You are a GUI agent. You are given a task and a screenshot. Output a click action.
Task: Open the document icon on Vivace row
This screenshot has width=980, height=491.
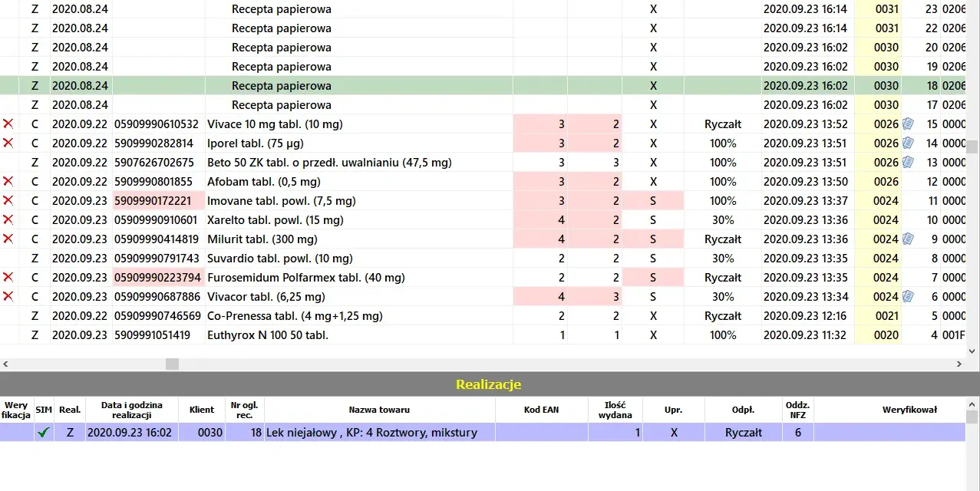pyautogui.click(x=908, y=124)
